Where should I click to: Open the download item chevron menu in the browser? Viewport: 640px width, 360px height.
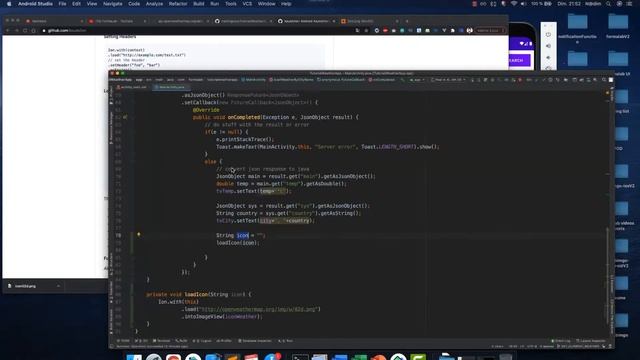58,286
